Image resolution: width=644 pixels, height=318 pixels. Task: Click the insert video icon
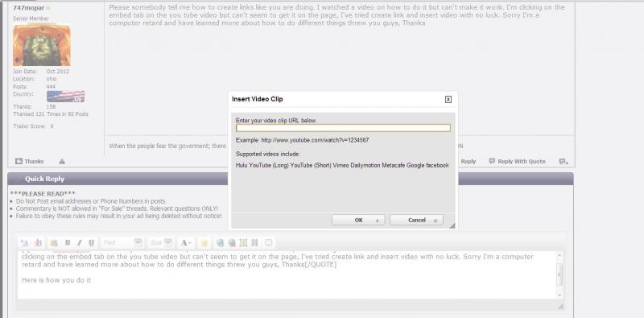tap(254, 243)
